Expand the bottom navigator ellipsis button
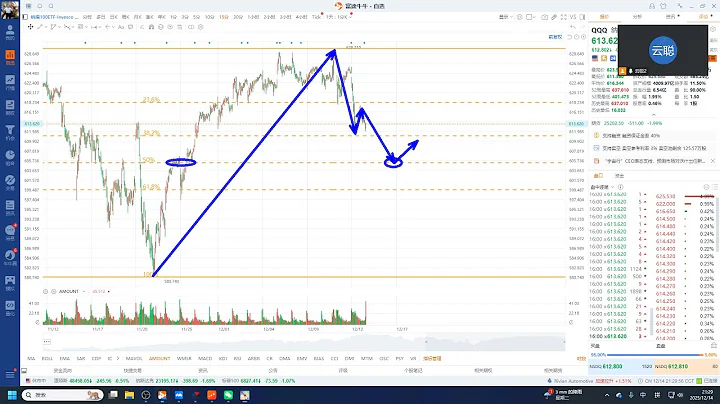720x404 pixels. coord(47,342)
